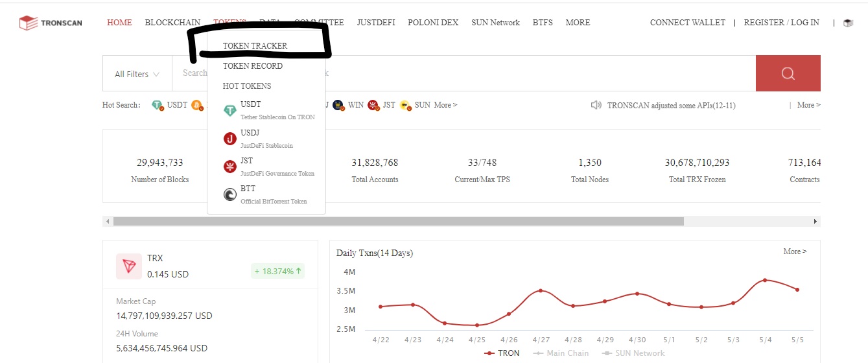The width and height of the screenshot is (868, 363).
Task: Click the Tether Stablecoin On TRON description
Action: (277, 117)
